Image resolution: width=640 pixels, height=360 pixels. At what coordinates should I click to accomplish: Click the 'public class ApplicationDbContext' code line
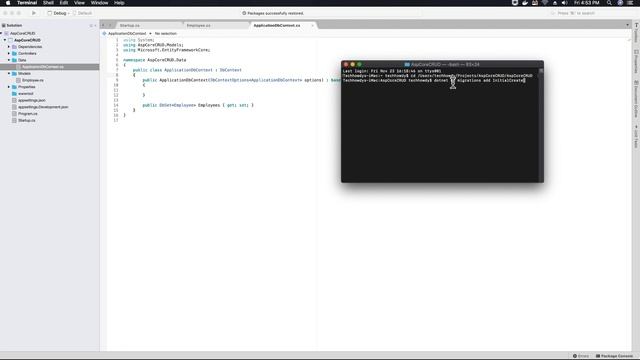pos(187,70)
